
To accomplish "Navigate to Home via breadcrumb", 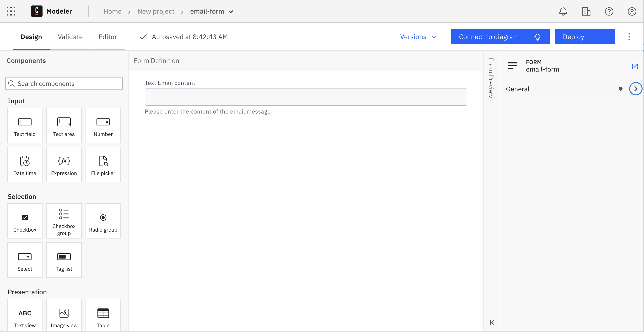I will pos(112,11).
